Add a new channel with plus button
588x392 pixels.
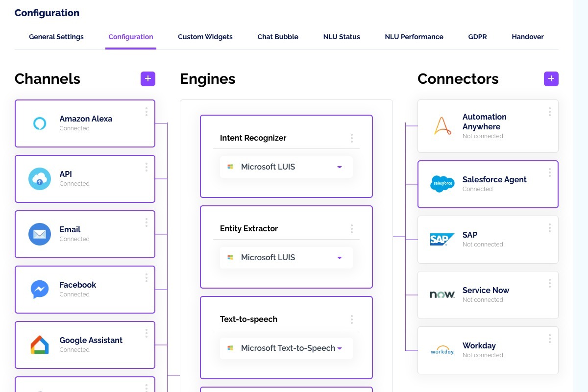click(148, 79)
